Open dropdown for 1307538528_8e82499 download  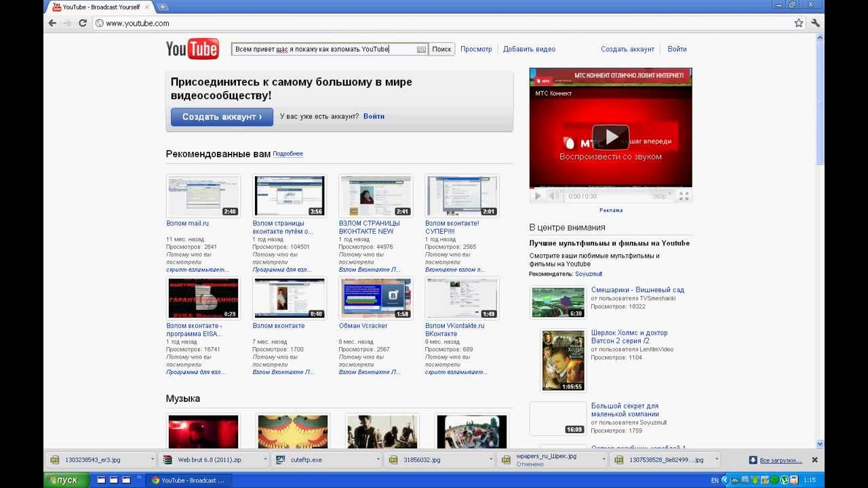(x=716, y=460)
